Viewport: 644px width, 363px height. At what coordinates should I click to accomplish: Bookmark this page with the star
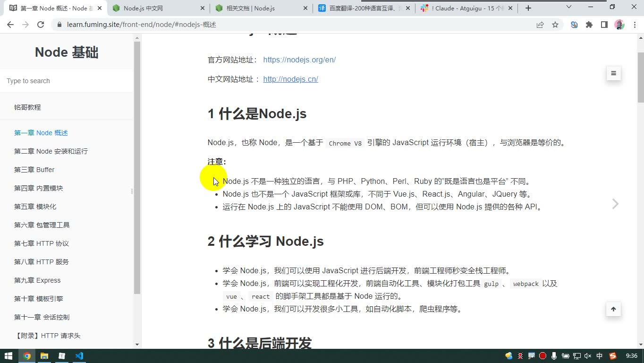(555, 25)
